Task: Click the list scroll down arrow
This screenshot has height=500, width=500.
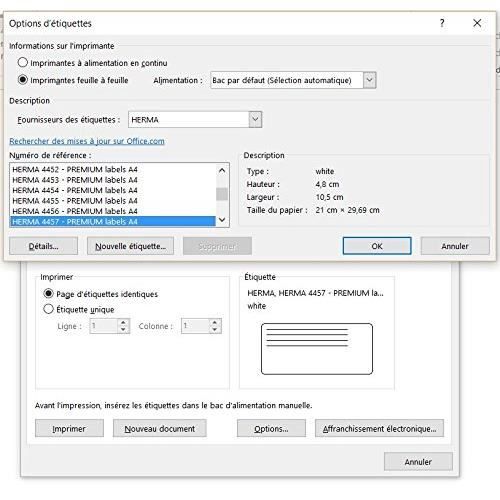Action: tap(222, 220)
